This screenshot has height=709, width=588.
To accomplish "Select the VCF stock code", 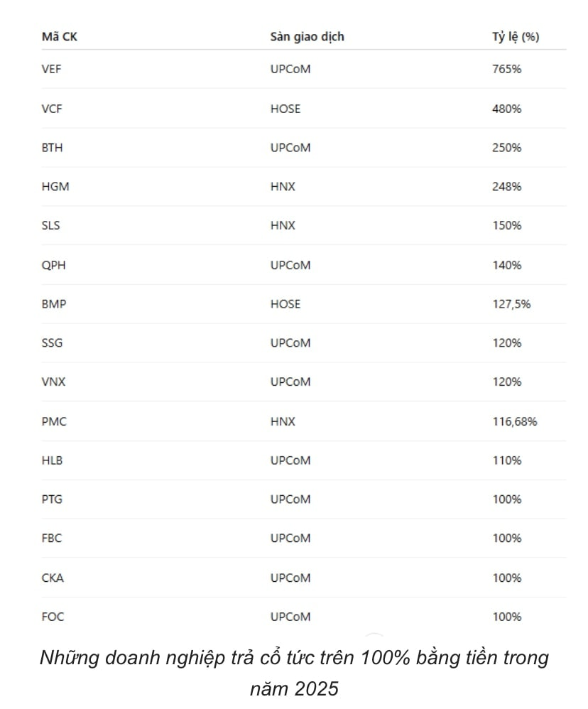I will pos(53,109).
